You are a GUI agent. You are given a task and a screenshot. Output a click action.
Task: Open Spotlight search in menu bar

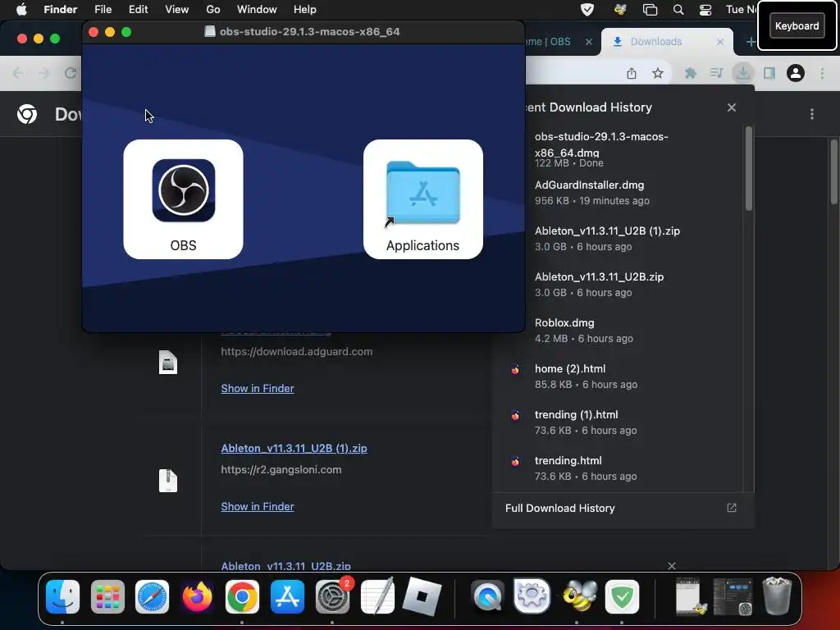point(678,9)
